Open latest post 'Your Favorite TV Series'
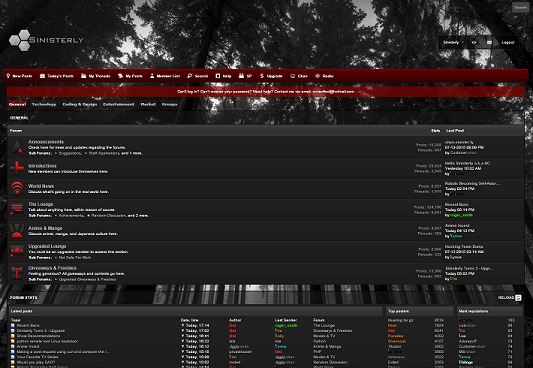Screen dimensions: 533x368 coord(37,357)
